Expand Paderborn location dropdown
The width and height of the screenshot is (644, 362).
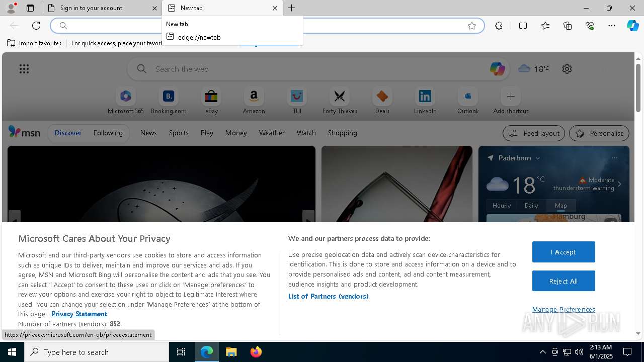(537, 158)
